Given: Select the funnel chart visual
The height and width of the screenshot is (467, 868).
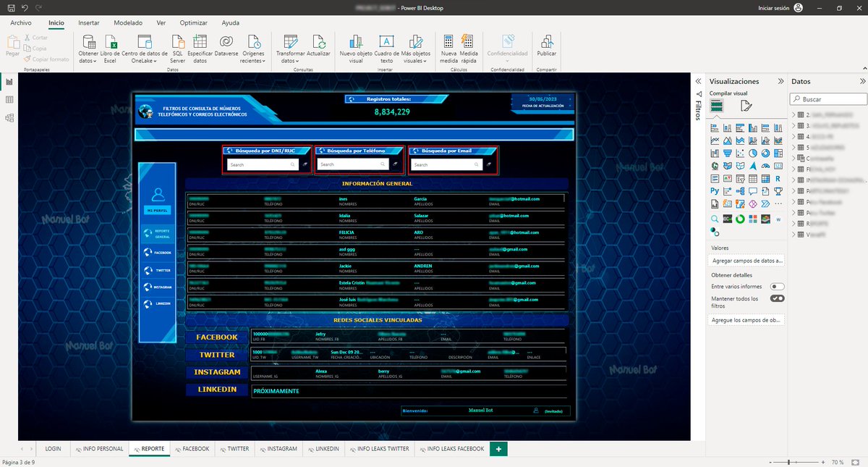Looking at the screenshot, I should (728, 153).
